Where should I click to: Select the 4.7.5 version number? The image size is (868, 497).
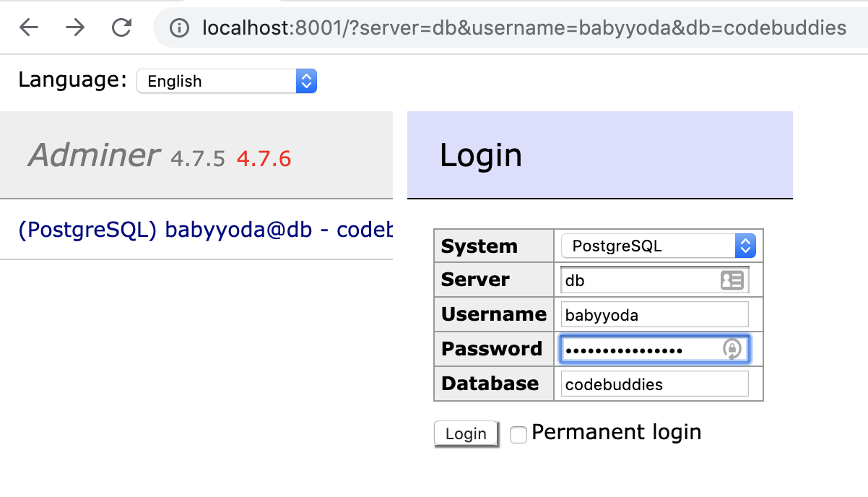pyautogui.click(x=198, y=159)
